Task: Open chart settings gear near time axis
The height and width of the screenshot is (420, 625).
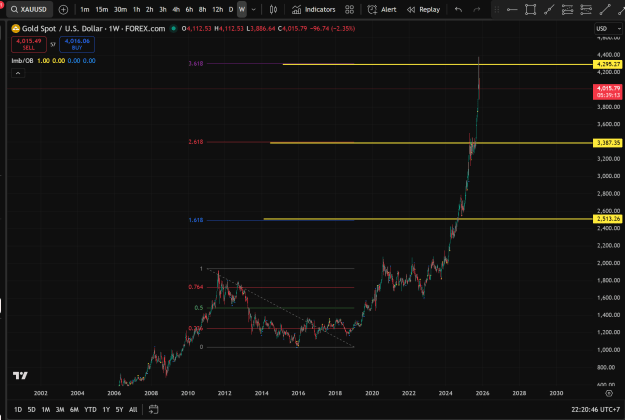Action: click(609, 393)
